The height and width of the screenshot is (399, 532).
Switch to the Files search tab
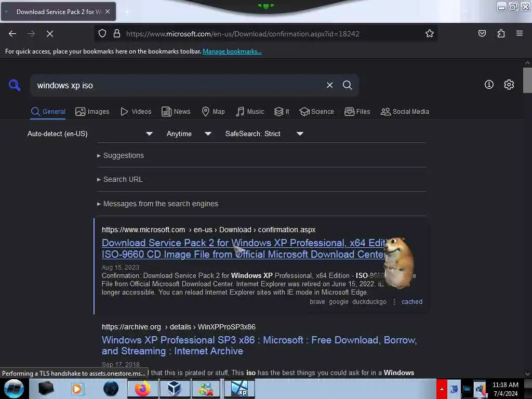pyautogui.click(x=357, y=111)
